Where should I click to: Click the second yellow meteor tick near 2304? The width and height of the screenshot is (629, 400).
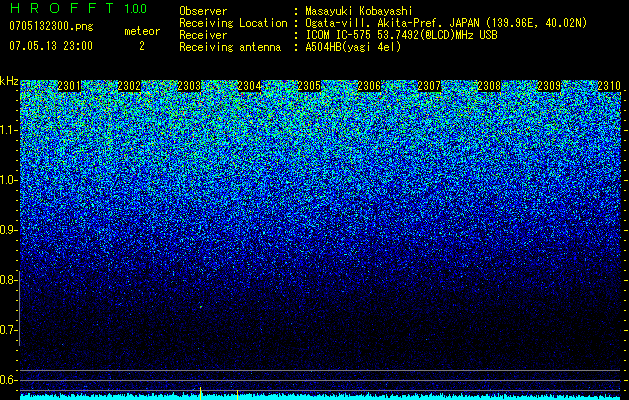pos(237,395)
